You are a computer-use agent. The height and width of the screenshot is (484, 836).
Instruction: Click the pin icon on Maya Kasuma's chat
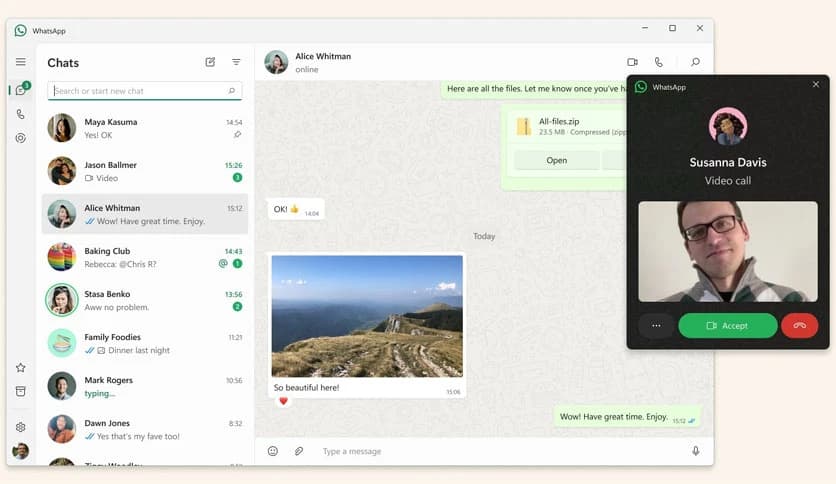(237, 135)
